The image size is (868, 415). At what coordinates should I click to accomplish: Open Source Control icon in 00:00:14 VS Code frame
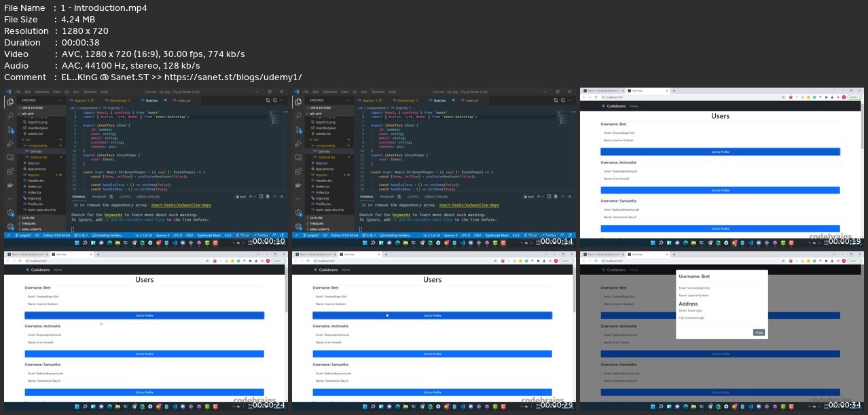[x=298, y=130]
